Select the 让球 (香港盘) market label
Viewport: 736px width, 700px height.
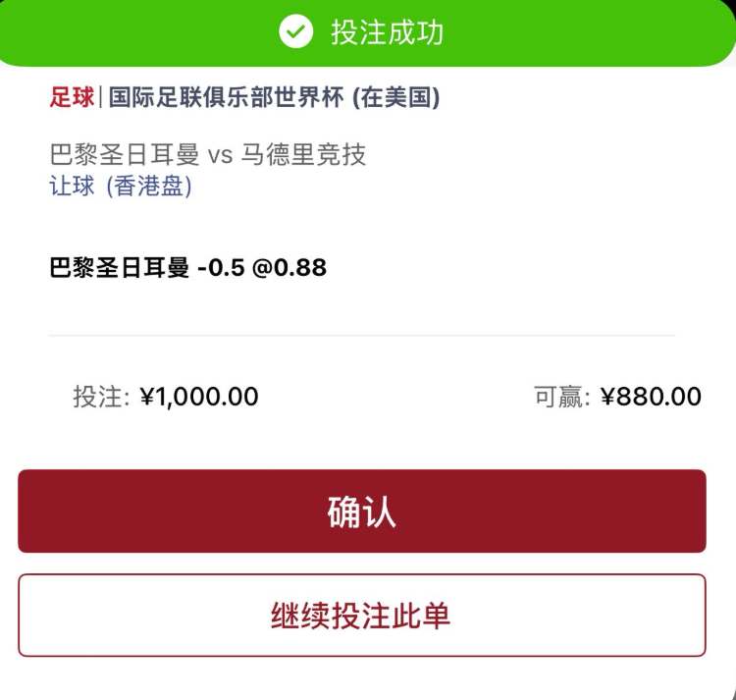[121, 186]
